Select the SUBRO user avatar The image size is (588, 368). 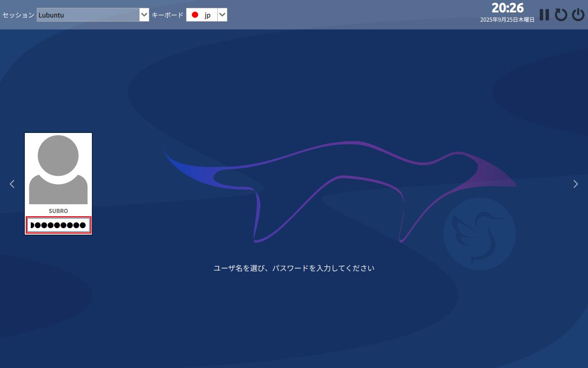click(58, 170)
